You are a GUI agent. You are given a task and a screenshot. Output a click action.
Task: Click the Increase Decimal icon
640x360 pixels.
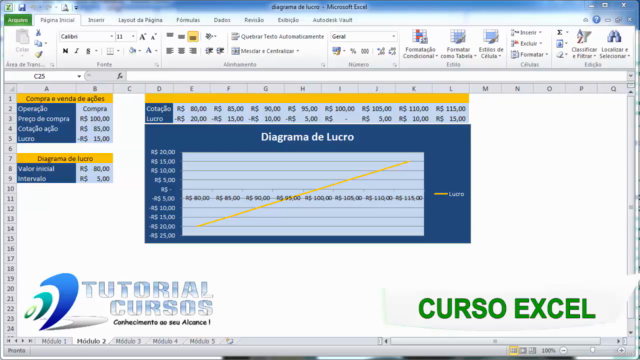[x=381, y=51]
